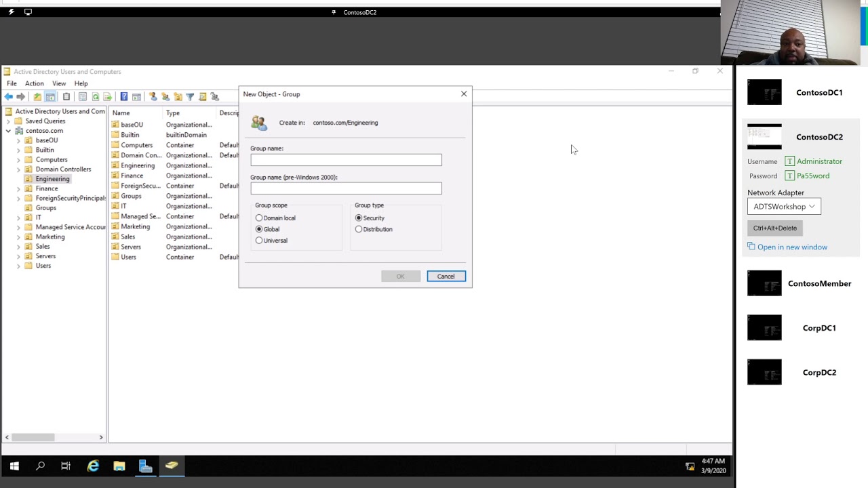Switch to the CorpDC2 machine thumbnail
868x488 pixels.
click(x=764, y=372)
